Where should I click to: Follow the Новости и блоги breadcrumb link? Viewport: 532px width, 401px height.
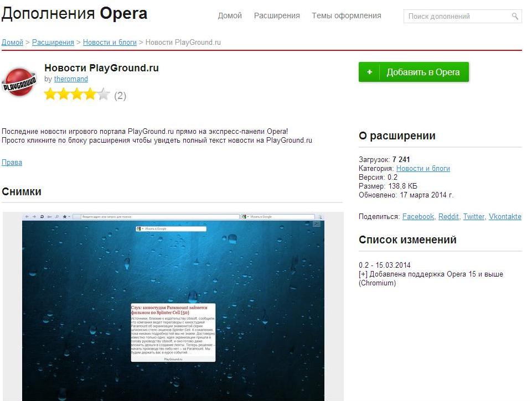pyautogui.click(x=110, y=43)
